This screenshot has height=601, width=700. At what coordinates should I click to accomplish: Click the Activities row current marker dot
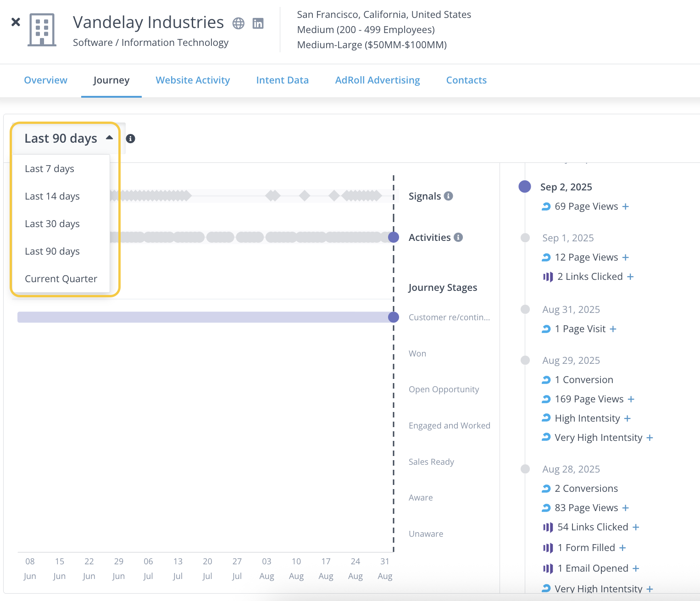pyautogui.click(x=394, y=237)
